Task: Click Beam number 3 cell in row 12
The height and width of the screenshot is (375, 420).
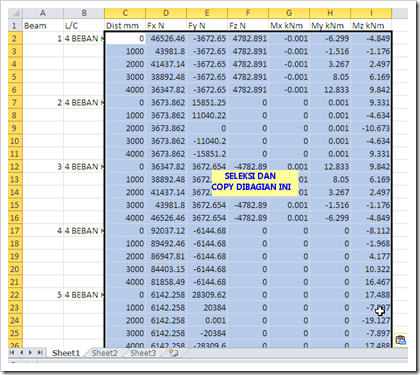Action: pos(43,166)
